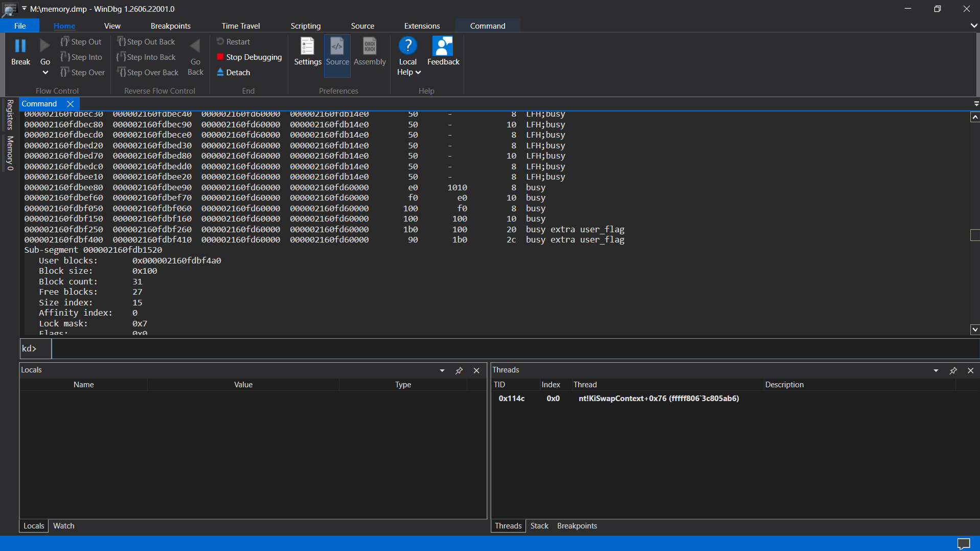This screenshot has width=980, height=551.
Task: Open the Locals panel options dropdown
Action: [x=442, y=370]
